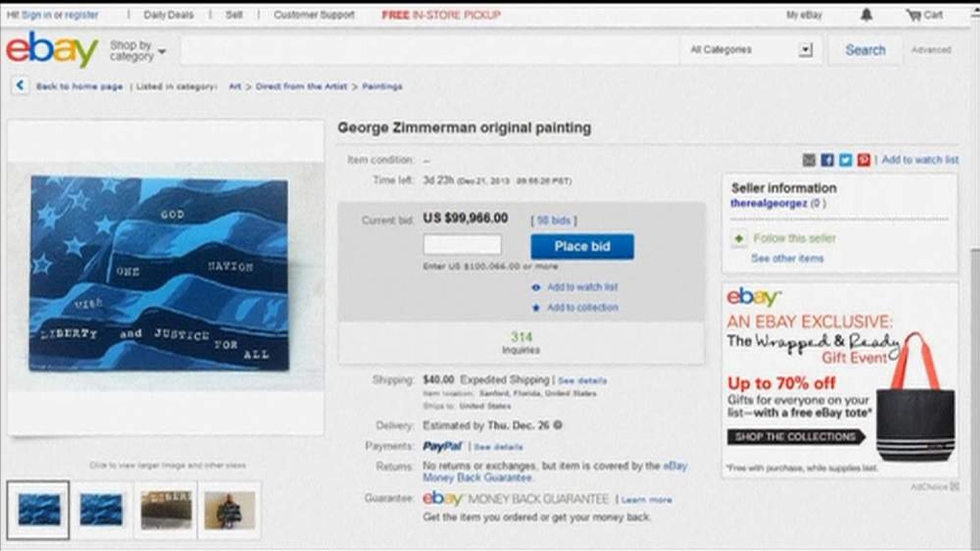Open Daily Deals in top menu
Screen dimensions: 980x551
click(168, 15)
